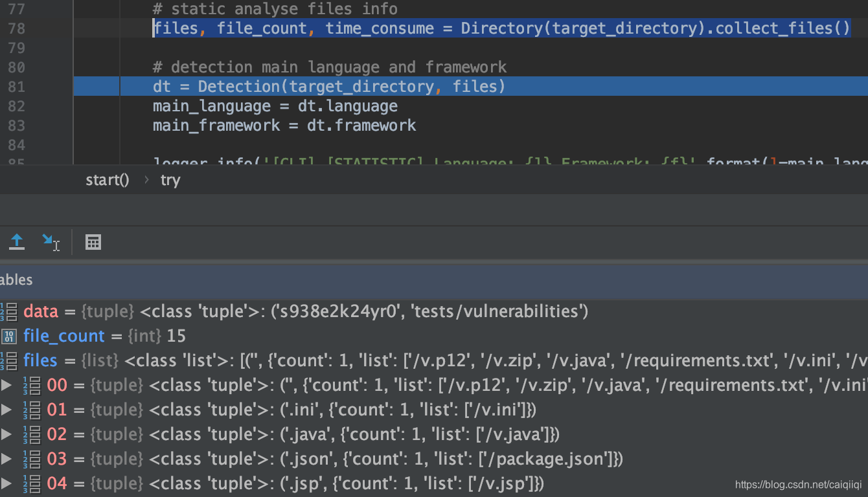Click the tuple icon beside entry 02
The width and height of the screenshot is (868, 497).
32,434
